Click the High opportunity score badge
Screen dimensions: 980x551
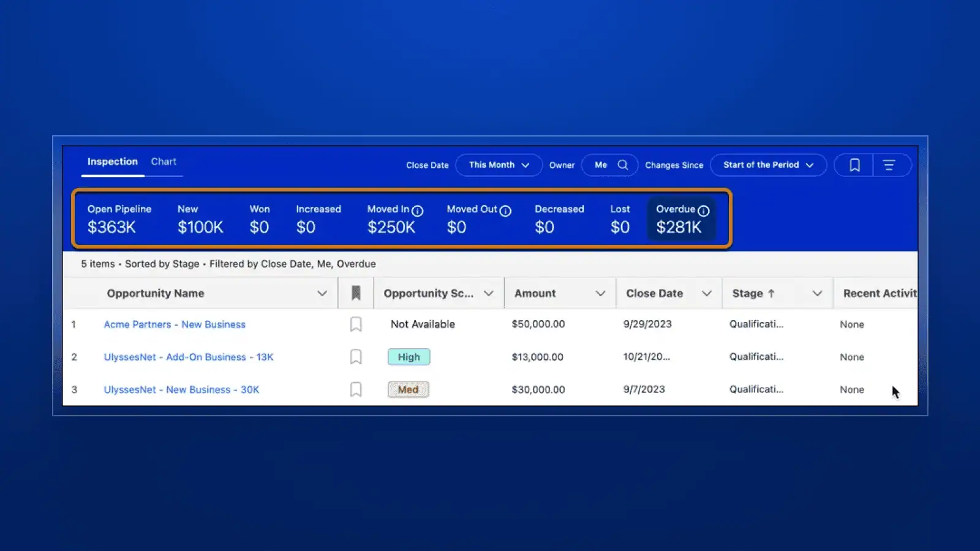coord(409,357)
